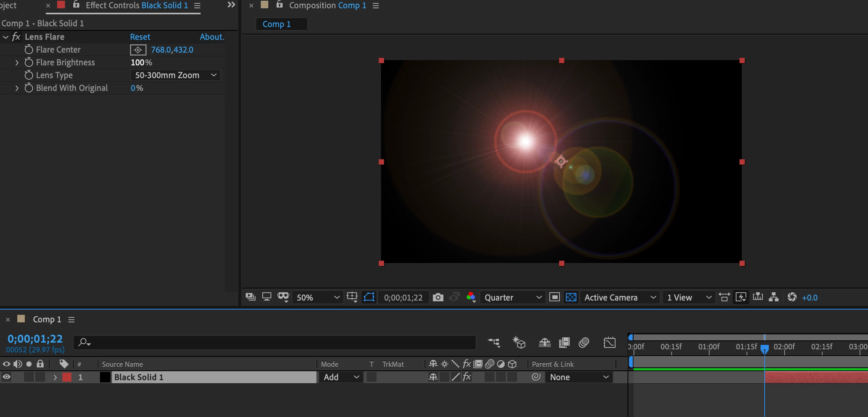This screenshot has height=417, width=868.
Task: Open the Lens Type dropdown
Action: (x=175, y=75)
